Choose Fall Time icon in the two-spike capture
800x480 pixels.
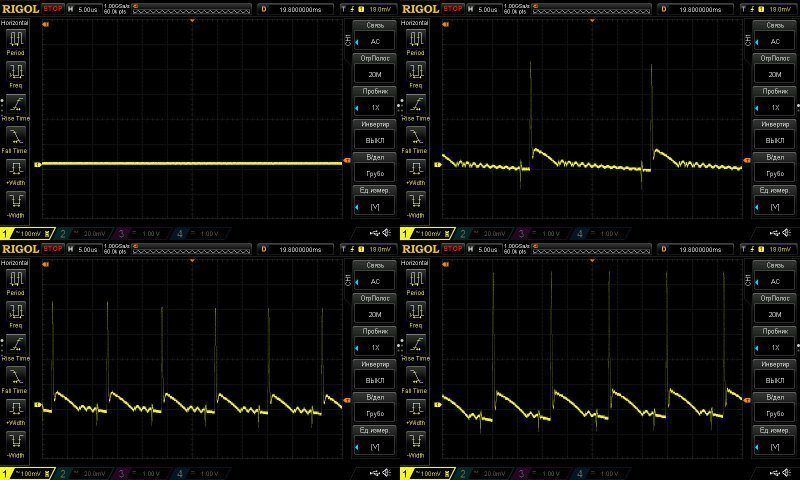coord(416,137)
